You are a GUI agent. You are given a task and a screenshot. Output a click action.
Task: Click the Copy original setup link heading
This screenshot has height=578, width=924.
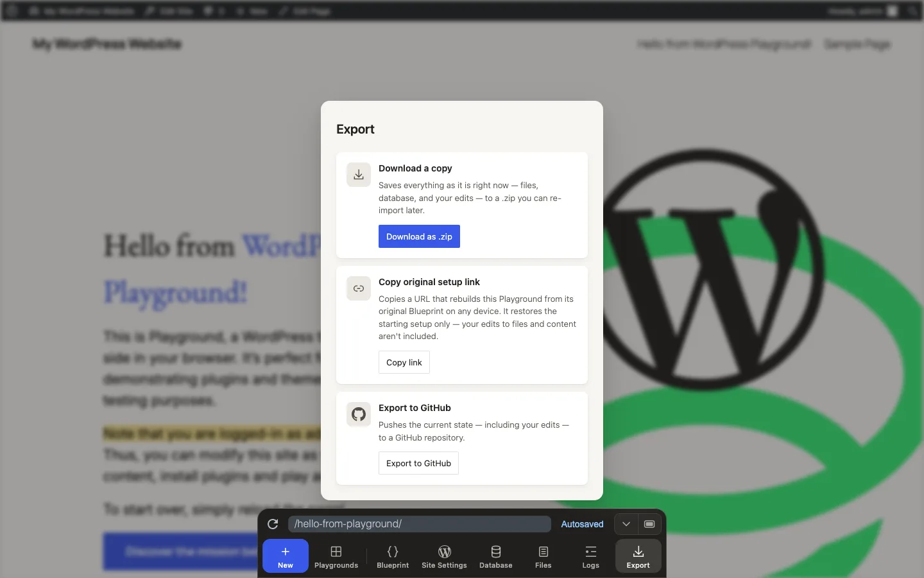coord(429,282)
